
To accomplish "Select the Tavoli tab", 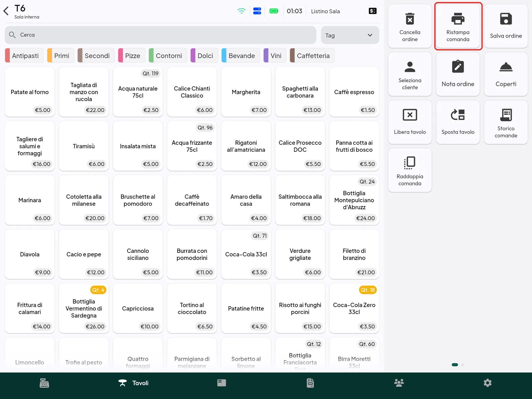I will click(x=133, y=383).
